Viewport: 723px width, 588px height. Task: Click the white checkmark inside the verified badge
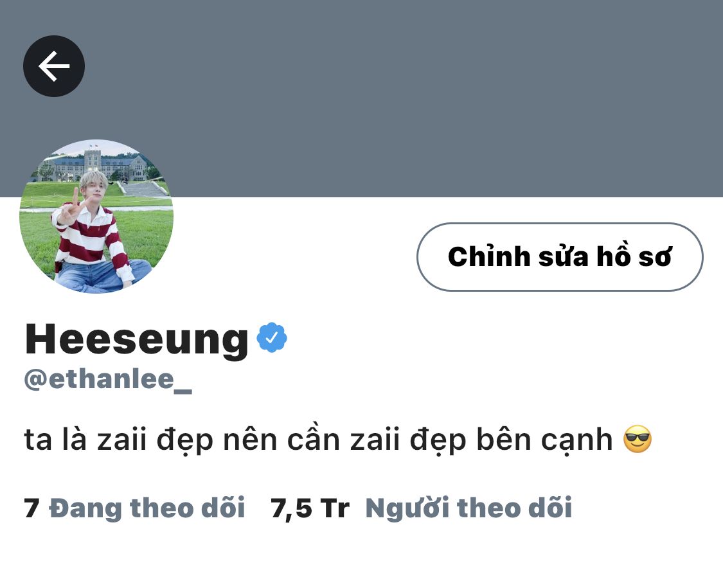click(272, 338)
